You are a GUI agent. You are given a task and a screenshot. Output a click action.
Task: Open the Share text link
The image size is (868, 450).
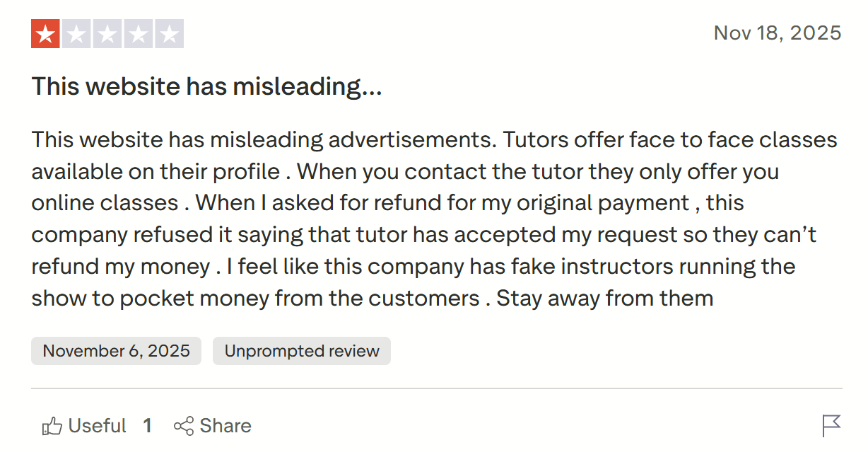[x=225, y=426]
